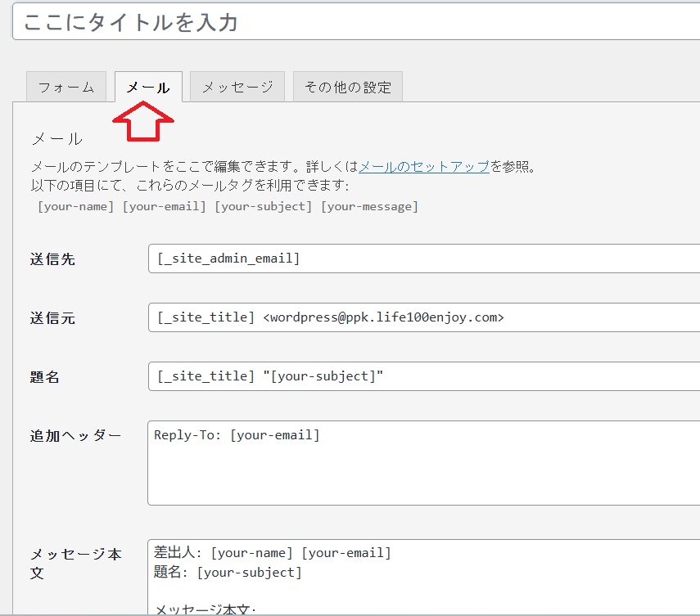Click the 題名 field label

point(45,377)
